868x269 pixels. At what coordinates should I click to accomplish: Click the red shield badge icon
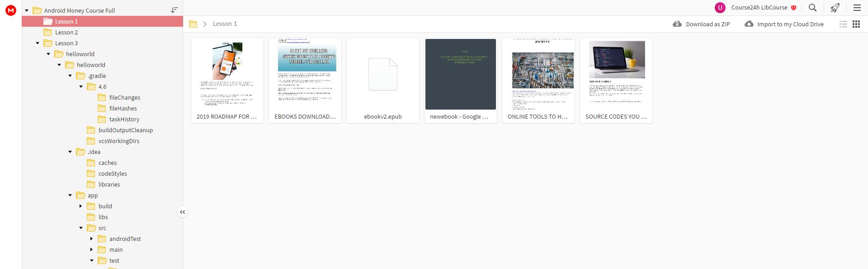click(793, 8)
